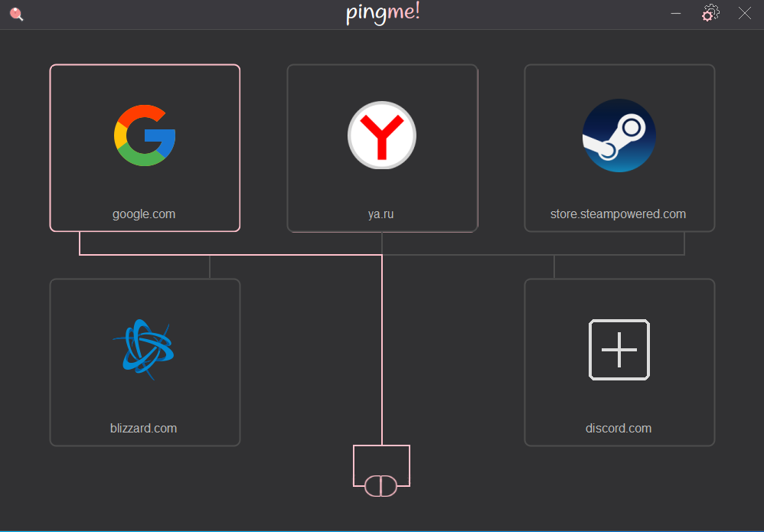Select the ya.ru label

pyautogui.click(x=381, y=214)
